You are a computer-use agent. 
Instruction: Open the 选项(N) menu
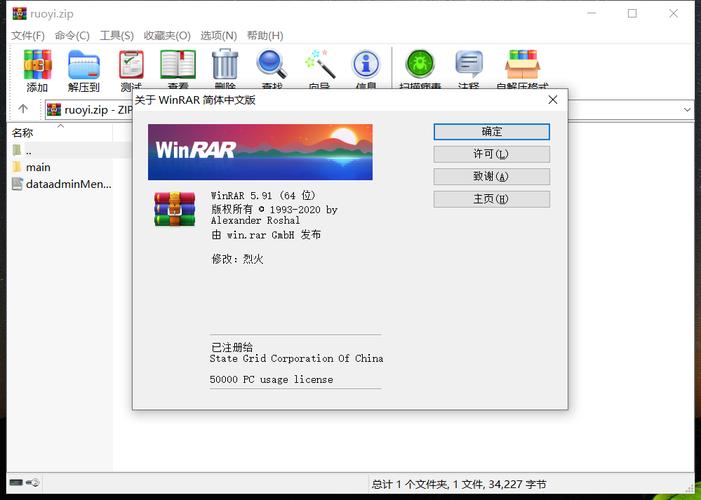coord(219,35)
